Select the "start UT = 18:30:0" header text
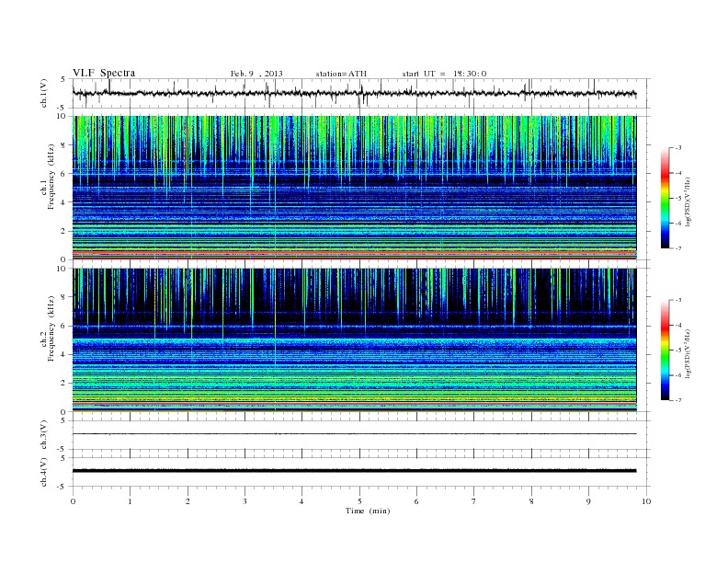This screenshot has width=728, height=563. [444, 74]
